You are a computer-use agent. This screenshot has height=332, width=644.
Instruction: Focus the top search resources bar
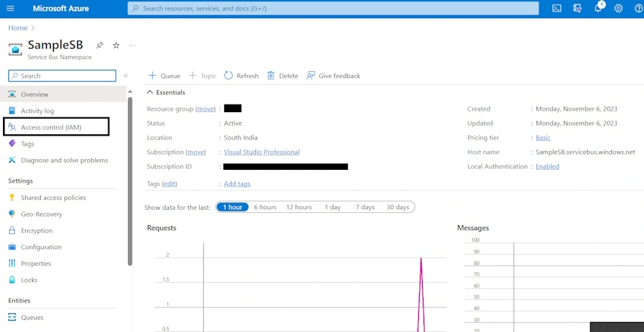(x=333, y=8)
